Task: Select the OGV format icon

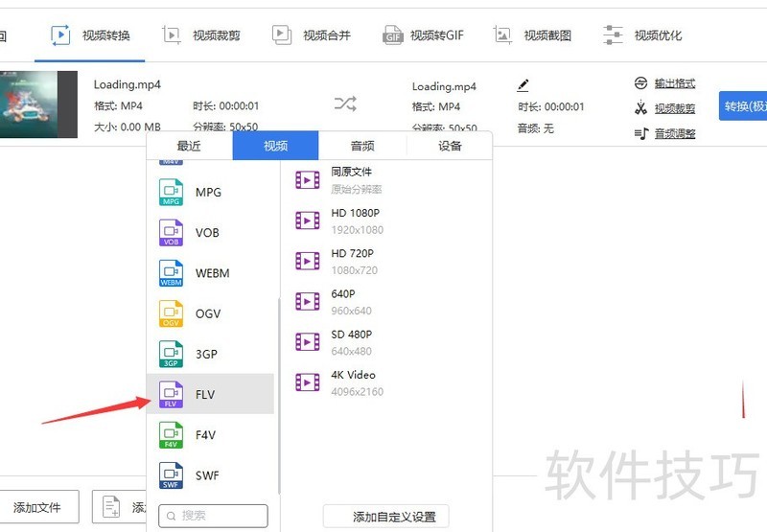Action: click(x=171, y=313)
